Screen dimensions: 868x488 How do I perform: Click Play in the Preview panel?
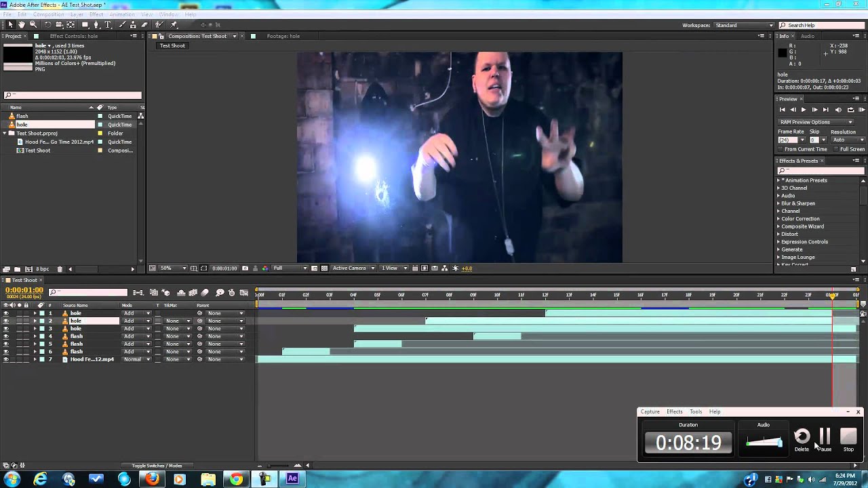pyautogui.click(x=804, y=110)
